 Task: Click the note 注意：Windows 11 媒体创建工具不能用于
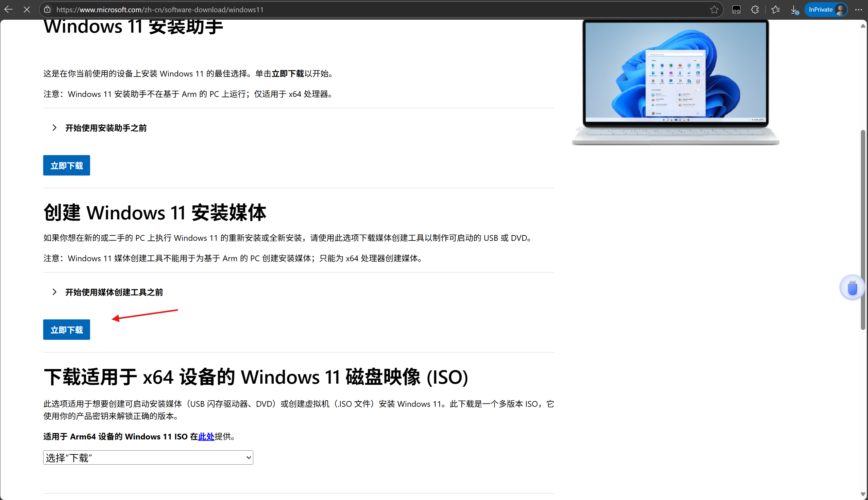233,258
